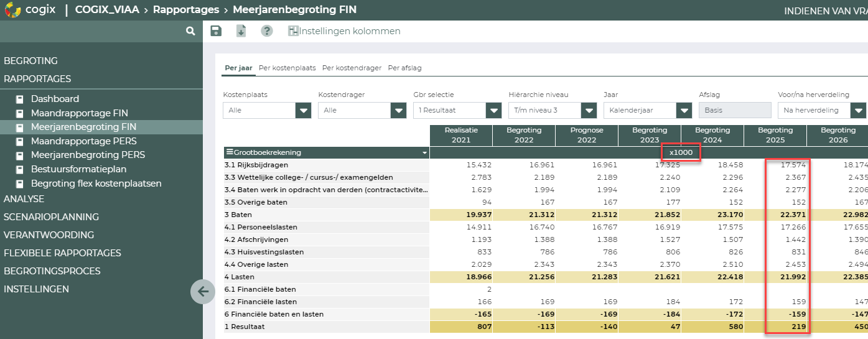Expand the SCENARIOPLANNING menu section
The image size is (868, 339).
51,217
